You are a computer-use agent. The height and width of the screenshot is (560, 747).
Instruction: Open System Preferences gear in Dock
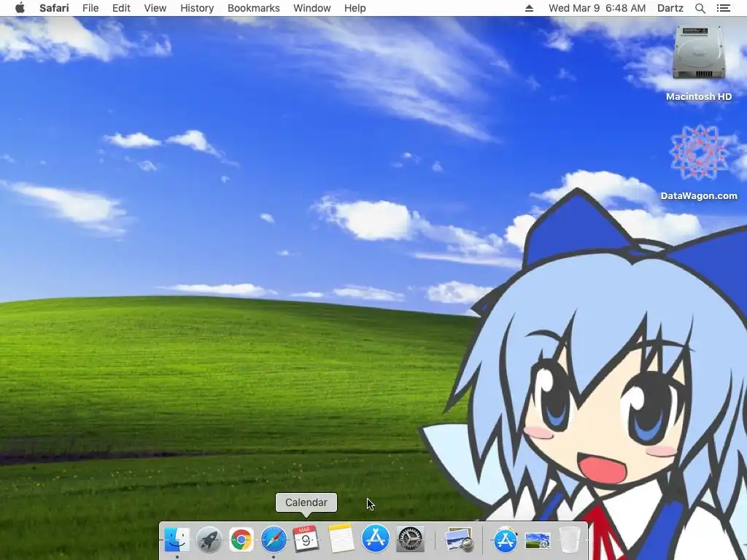pyautogui.click(x=410, y=539)
